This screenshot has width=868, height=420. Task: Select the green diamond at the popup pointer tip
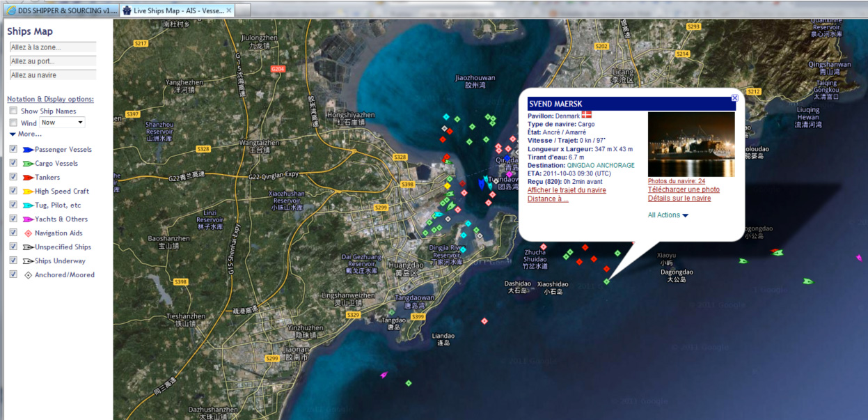coord(606,281)
